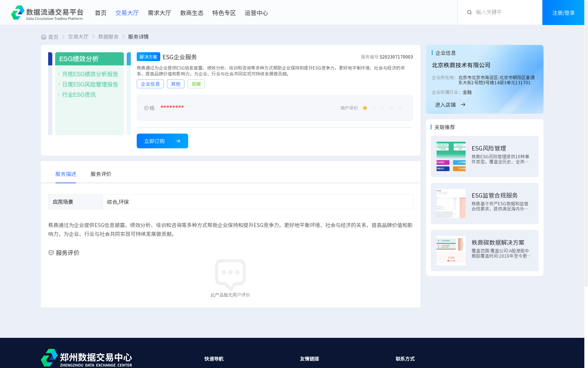588x368 pixels.
Task: Go to 首页 in the breadcrumb
Action: pos(53,37)
